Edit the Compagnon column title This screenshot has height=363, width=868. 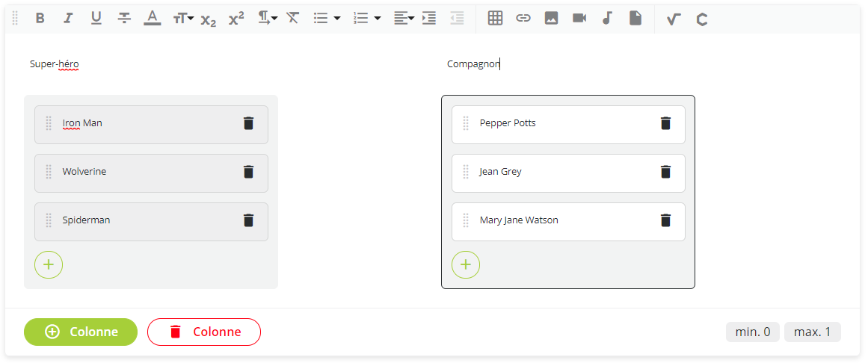point(473,64)
